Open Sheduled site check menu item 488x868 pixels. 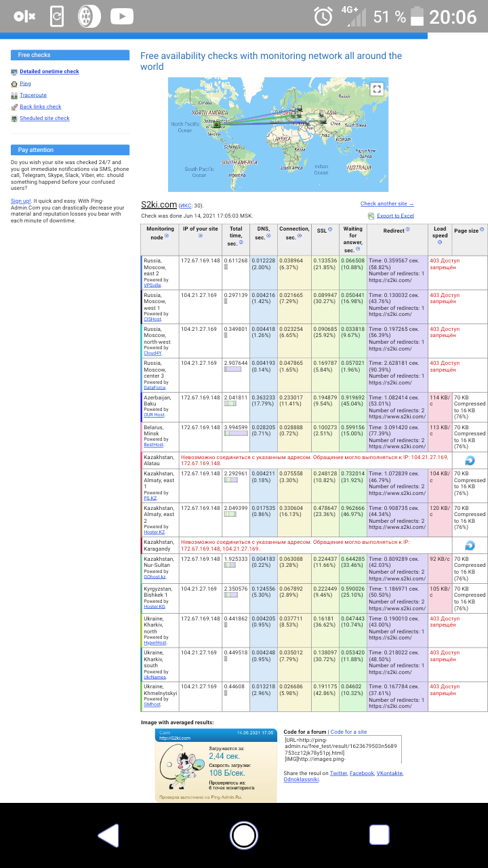(x=44, y=118)
